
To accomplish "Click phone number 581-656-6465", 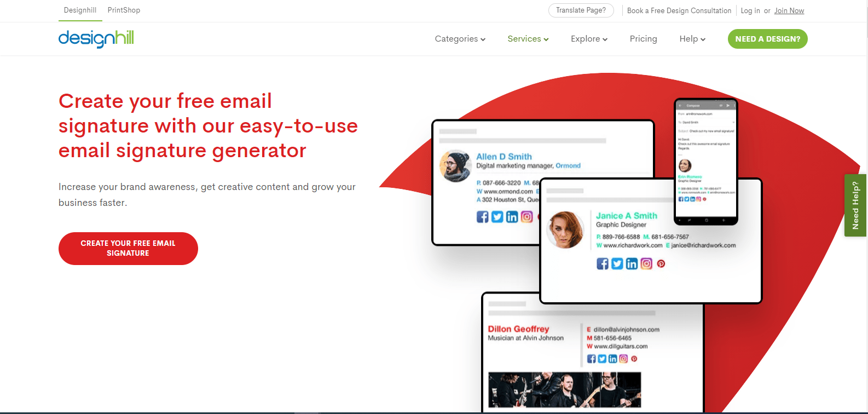I will click(x=612, y=338).
